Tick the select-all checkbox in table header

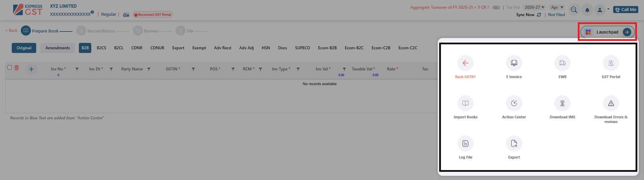tap(10, 67)
